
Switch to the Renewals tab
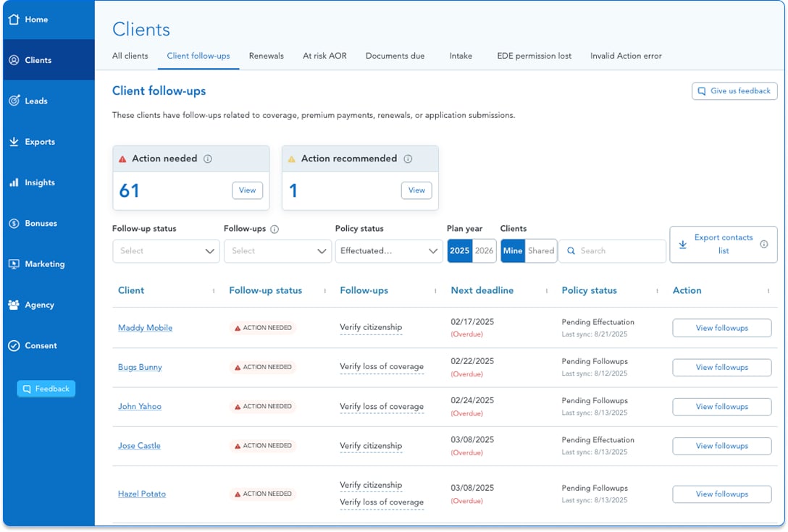[x=266, y=56]
